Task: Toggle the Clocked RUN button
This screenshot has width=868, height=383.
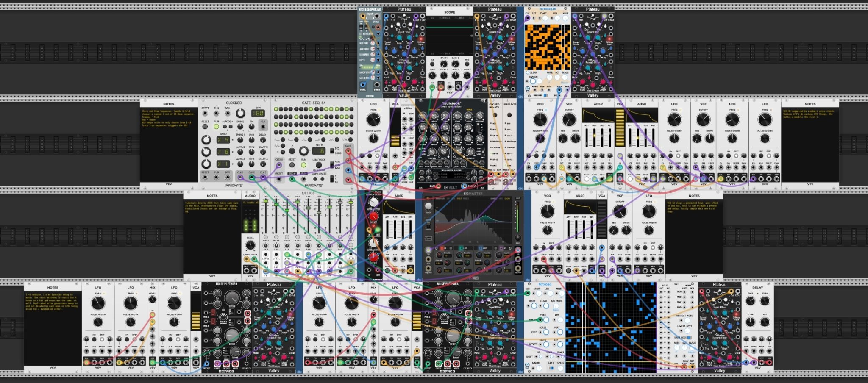Action: click(216, 126)
